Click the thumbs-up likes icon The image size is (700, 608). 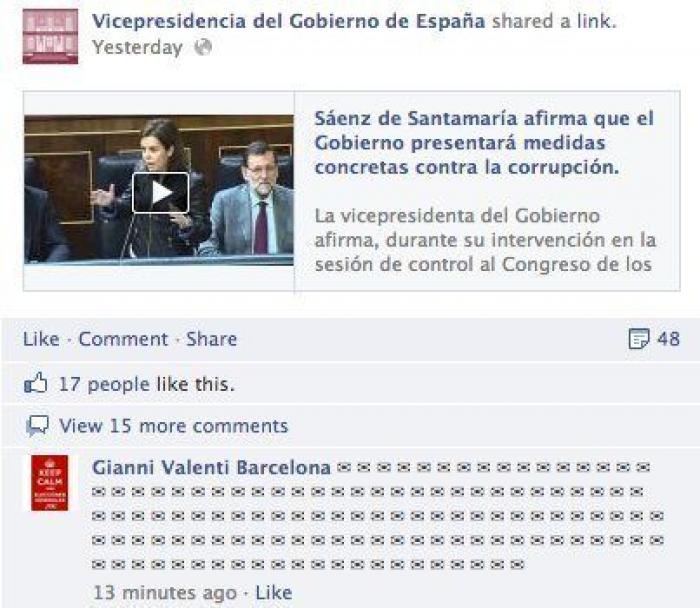[36, 383]
